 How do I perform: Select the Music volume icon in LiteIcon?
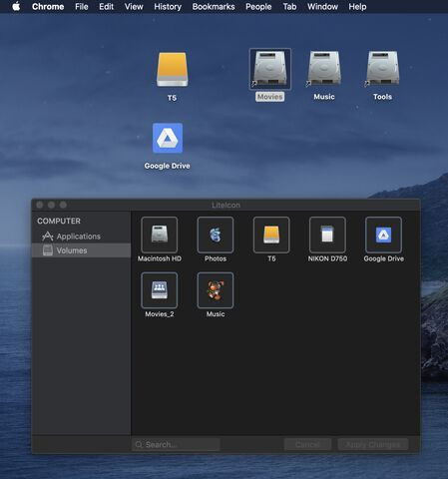point(216,290)
